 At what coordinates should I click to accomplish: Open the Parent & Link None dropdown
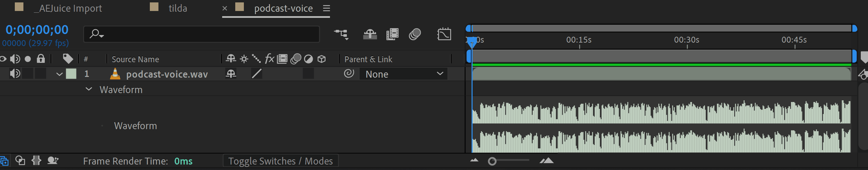[403, 74]
